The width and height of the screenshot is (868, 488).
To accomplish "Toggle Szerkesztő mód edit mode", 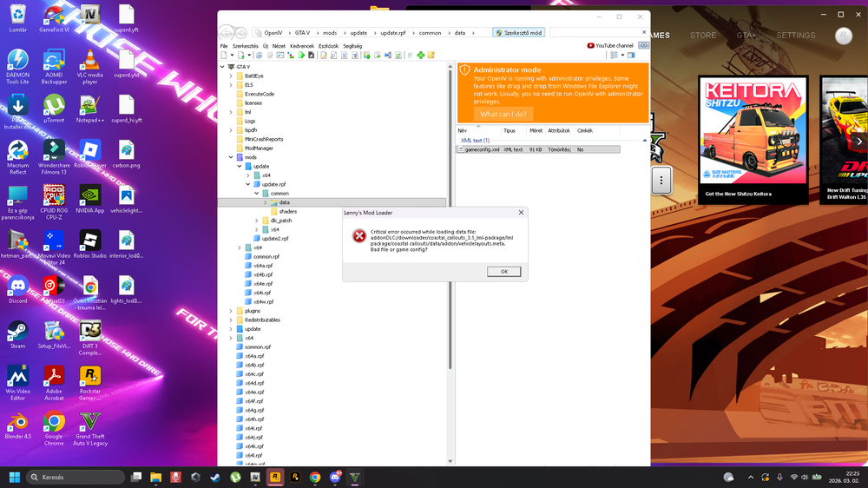I will (519, 33).
